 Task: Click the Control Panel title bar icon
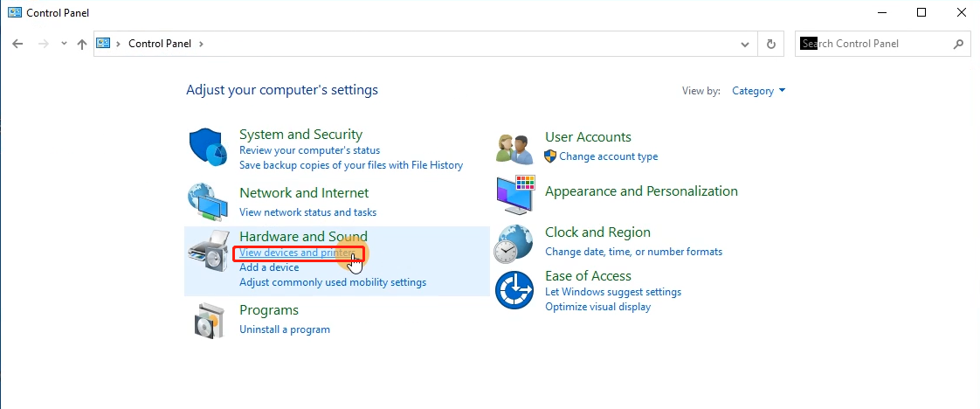point(14,12)
